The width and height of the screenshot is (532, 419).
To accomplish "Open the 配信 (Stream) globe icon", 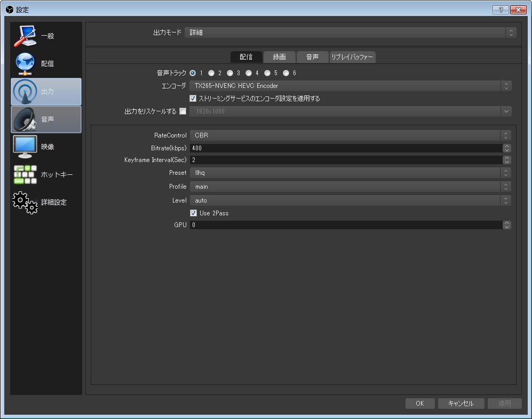I will click(x=25, y=64).
